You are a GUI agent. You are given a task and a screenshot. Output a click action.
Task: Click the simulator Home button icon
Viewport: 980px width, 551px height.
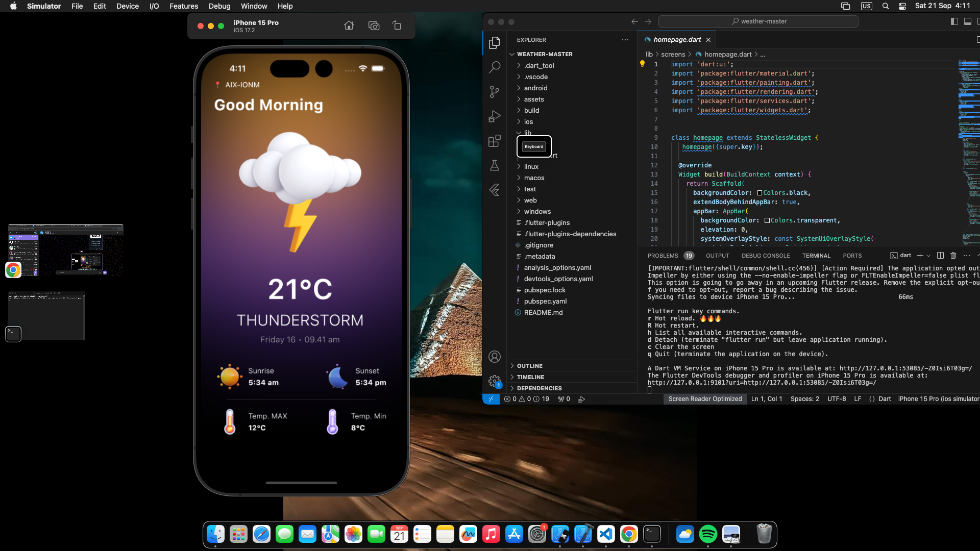[x=349, y=26]
